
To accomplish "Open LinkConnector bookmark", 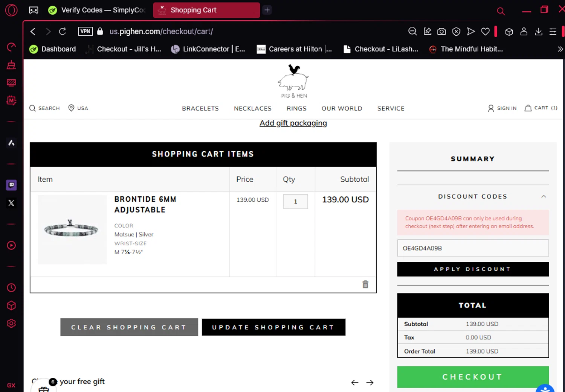I will pyautogui.click(x=208, y=49).
